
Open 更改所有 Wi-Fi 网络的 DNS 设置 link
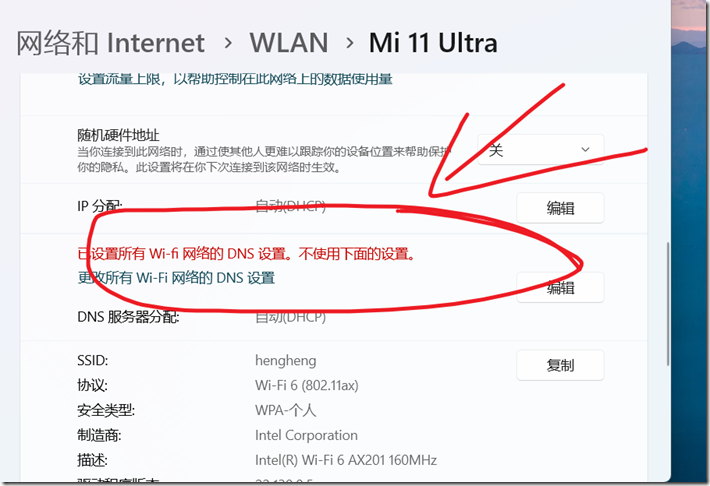[176, 277]
